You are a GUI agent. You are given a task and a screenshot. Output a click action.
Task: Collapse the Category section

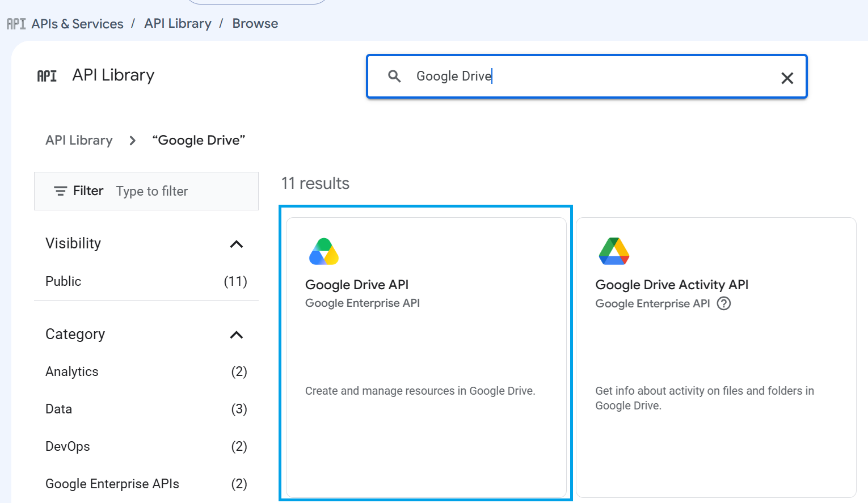(x=237, y=335)
